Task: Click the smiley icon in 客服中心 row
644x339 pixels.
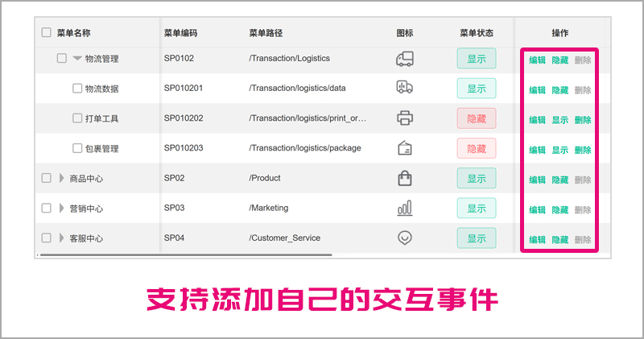Action: tap(405, 238)
